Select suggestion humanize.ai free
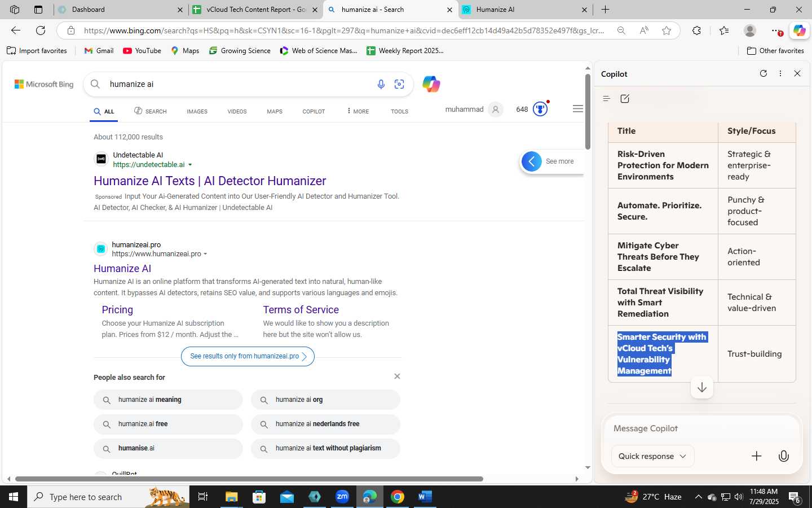 [168, 424]
